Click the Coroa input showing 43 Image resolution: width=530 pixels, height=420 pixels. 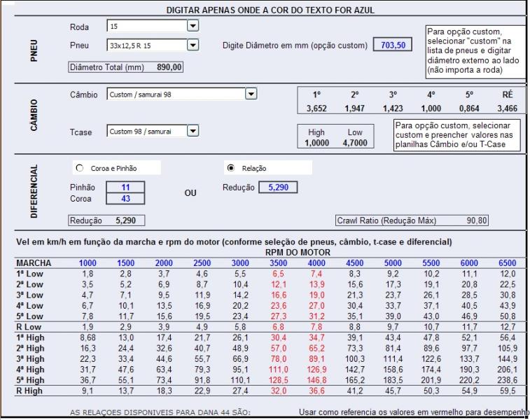(125, 199)
